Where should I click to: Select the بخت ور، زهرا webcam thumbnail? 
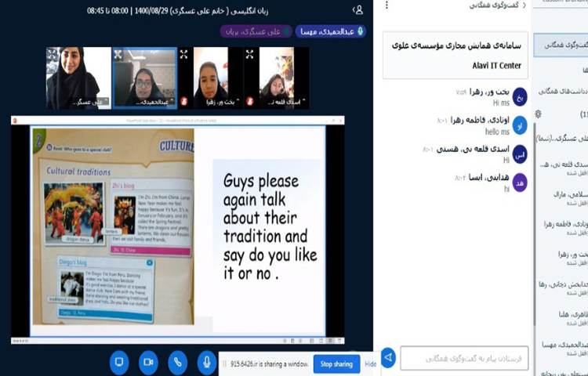211,78
